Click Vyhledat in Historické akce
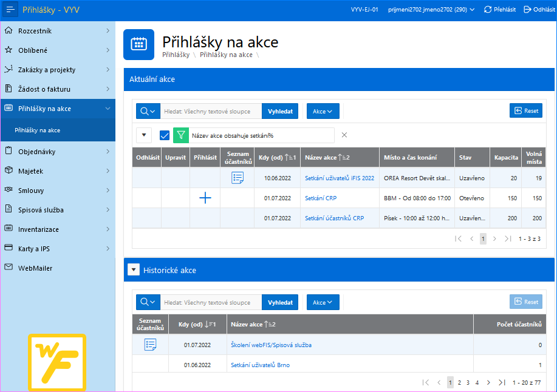 280,302
